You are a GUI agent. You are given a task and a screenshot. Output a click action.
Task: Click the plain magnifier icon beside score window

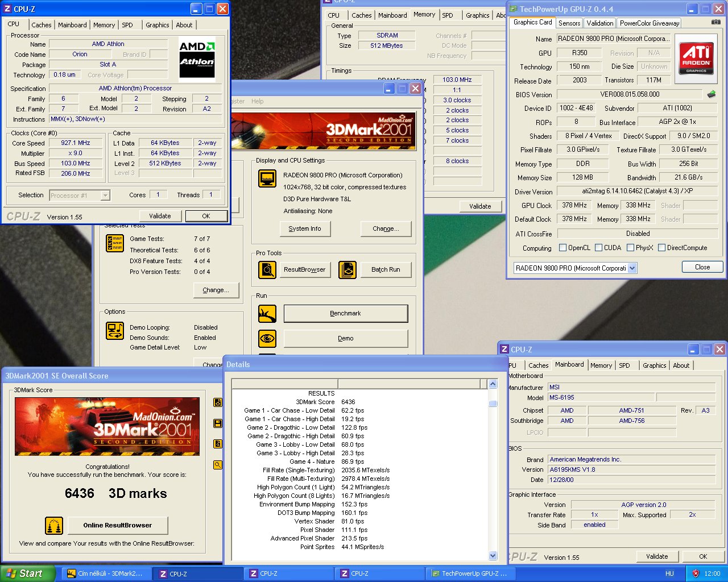tap(217, 465)
